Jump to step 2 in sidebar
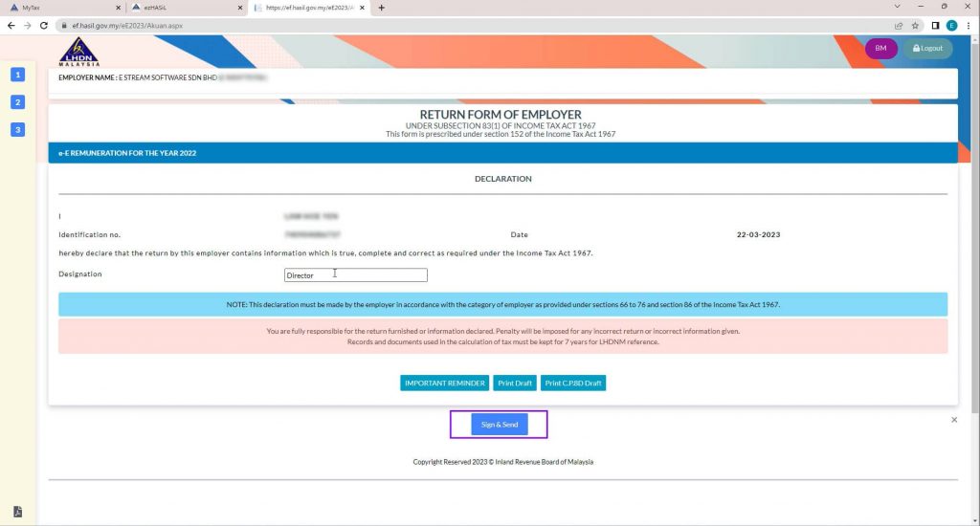 18,102
